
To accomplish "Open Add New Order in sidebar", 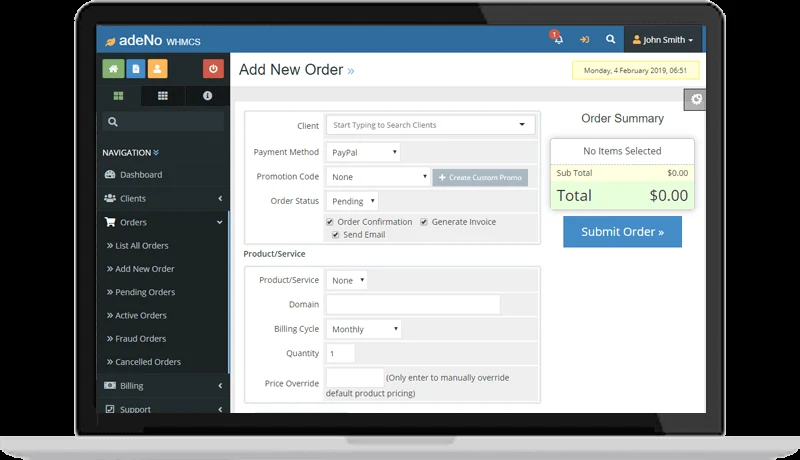I will (x=140, y=269).
